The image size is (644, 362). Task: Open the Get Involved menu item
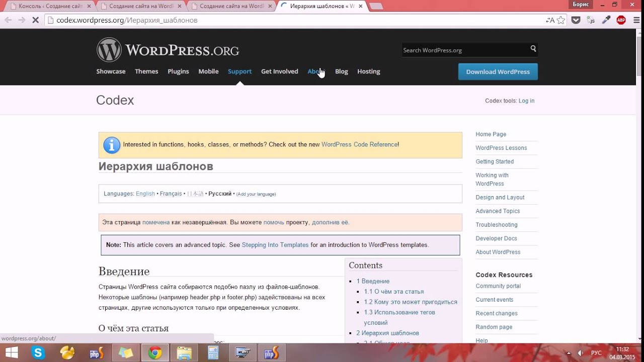point(279,71)
